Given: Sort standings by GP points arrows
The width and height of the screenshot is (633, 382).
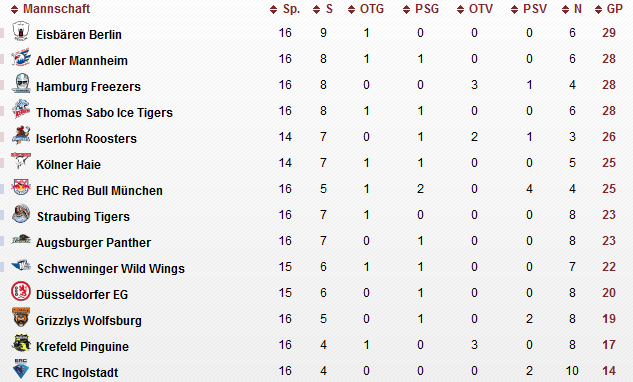Looking at the screenshot, I should pos(599,9).
